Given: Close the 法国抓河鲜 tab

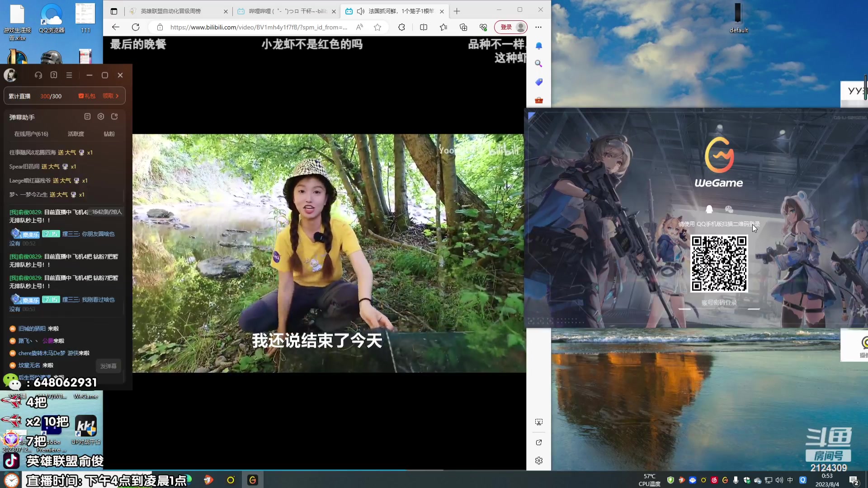Looking at the screenshot, I should click(442, 11).
